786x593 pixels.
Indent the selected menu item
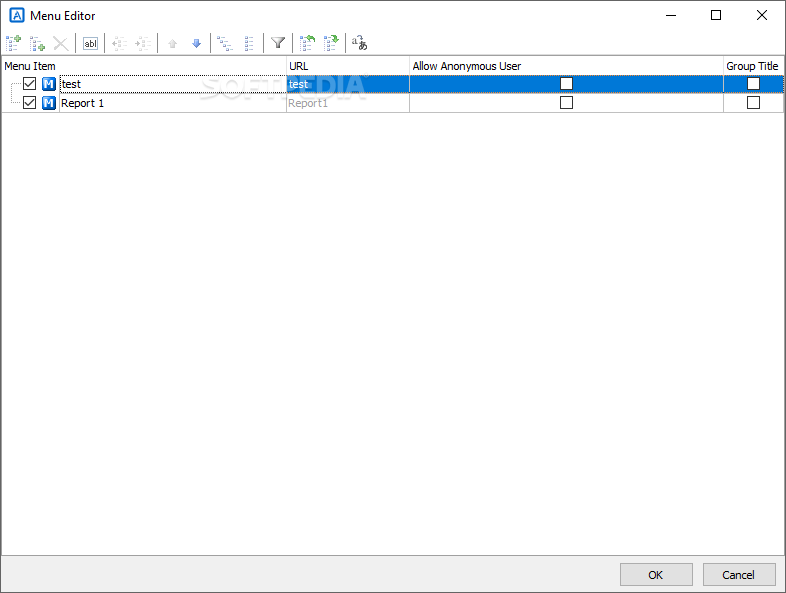tap(143, 43)
